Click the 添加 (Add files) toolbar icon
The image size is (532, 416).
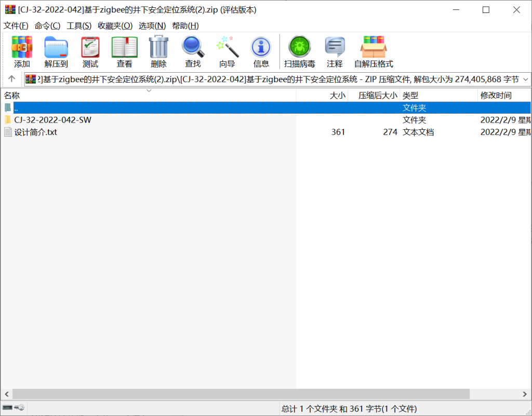tap(22, 49)
